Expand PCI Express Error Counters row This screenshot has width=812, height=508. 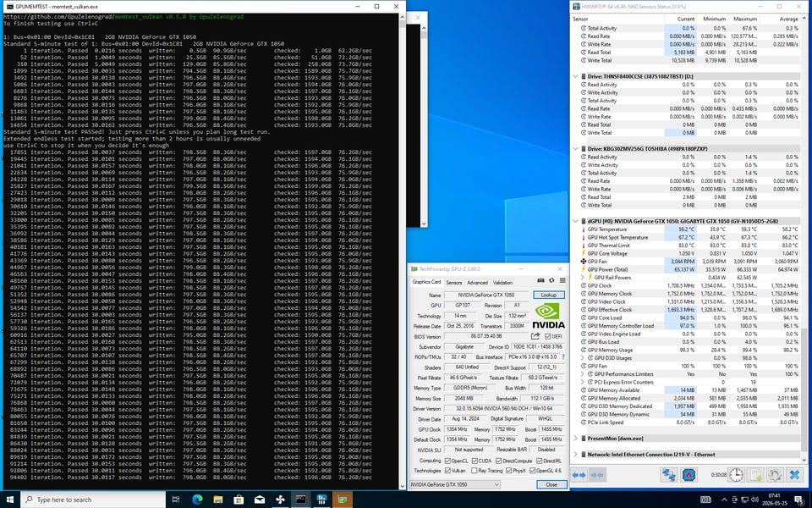pos(583,382)
